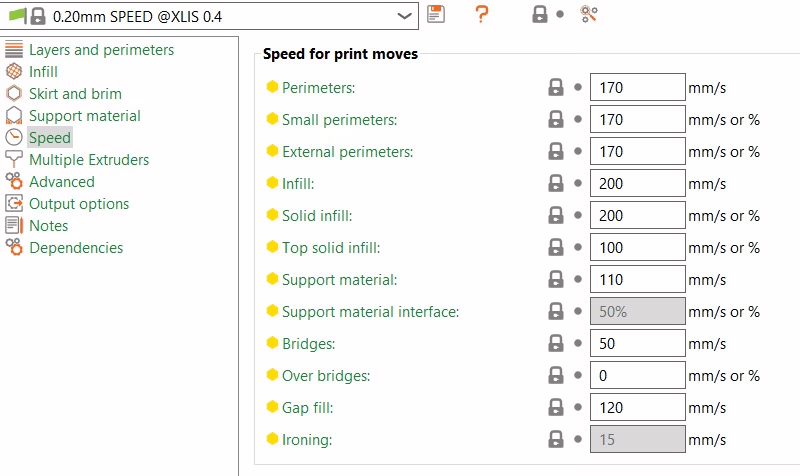Click the Support material sidebar icon
The image size is (800, 476).
coord(14,116)
